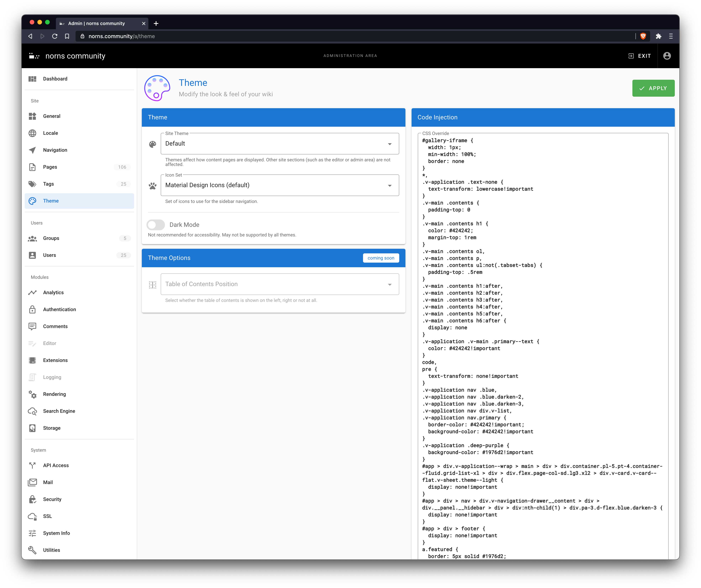The width and height of the screenshot is (701, 588).
Task: Click the Comments speech bubble icon
Action: click(x=32, y=327)
